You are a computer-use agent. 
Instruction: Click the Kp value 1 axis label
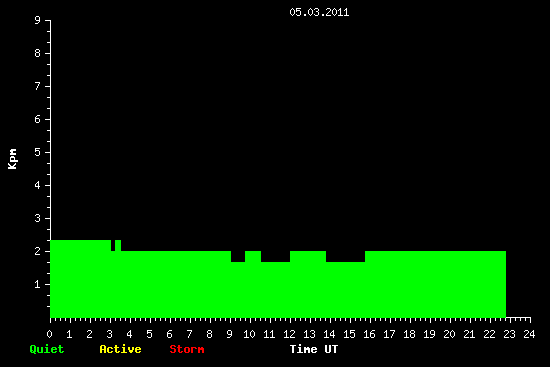(x=38, y=284)
